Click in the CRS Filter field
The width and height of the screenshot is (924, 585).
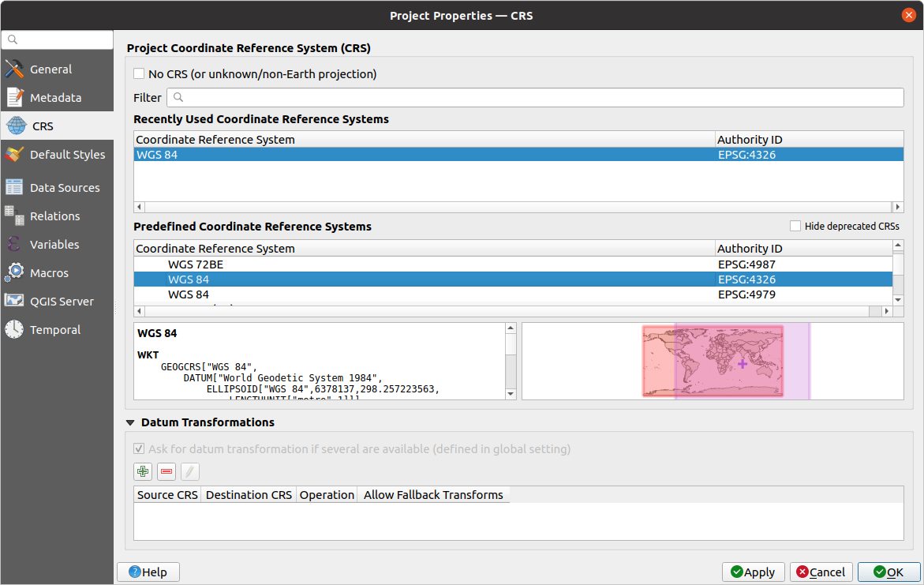coord(537,97)
